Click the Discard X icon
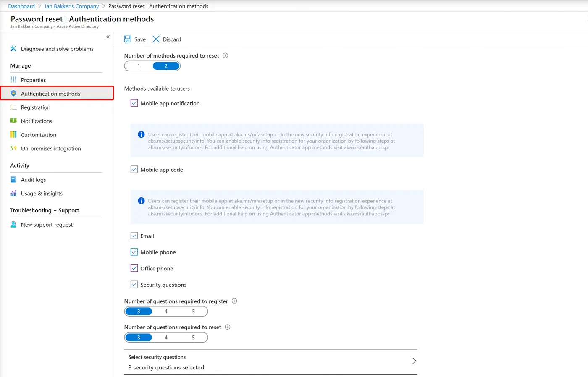Image resolution: width=588 pixels, height=377 pixels. coord(156,39)
